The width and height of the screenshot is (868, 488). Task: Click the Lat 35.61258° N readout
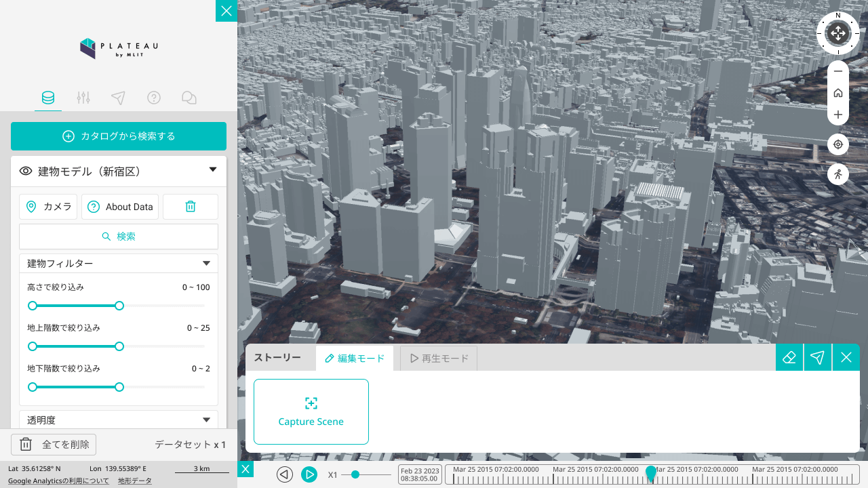[35, 468]
